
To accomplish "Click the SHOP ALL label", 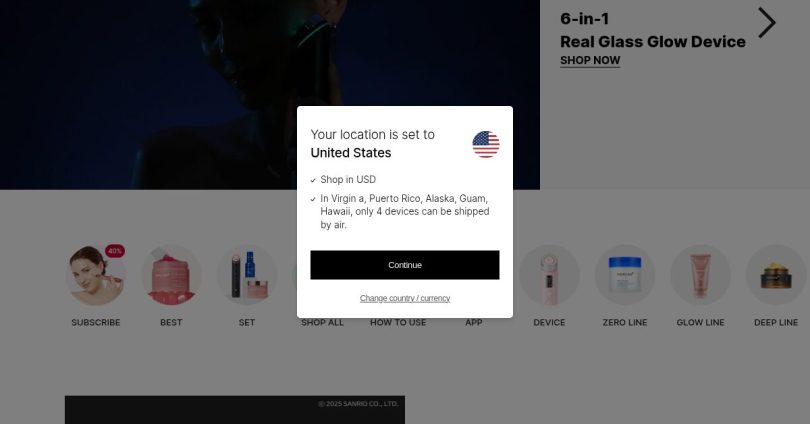I will [x=322, y=323].
